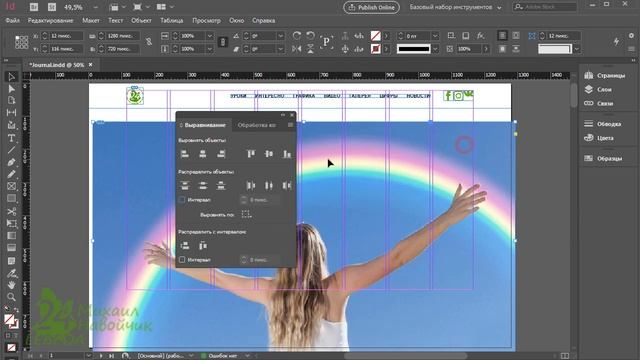Select the Free Transform tool
The height and width of the screenshot is (360, 640).
11,223
